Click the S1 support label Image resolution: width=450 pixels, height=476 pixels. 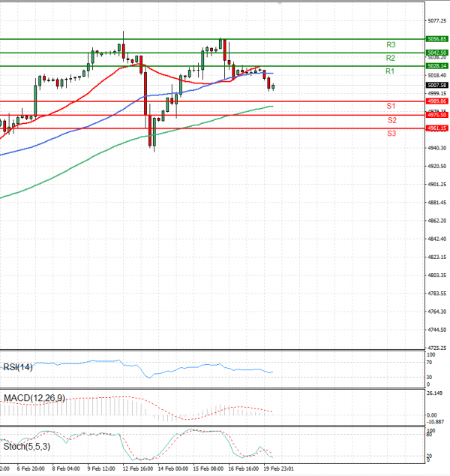(x=391, y=106)
